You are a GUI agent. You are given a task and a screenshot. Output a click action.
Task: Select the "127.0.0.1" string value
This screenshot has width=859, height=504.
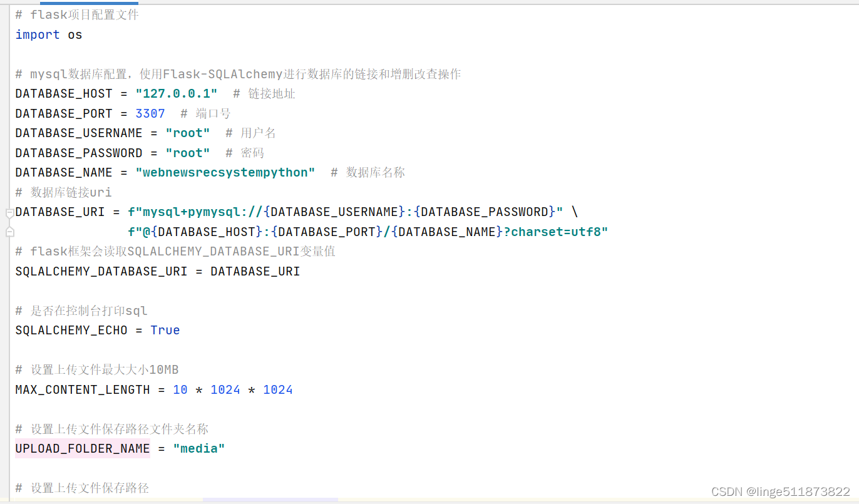click(177, 93)
